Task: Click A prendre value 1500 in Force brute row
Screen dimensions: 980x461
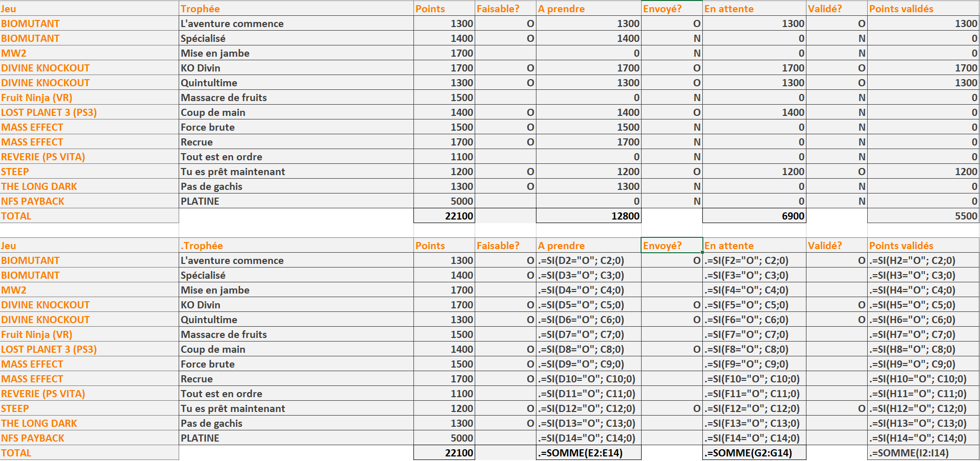Action: click(589, 127)
